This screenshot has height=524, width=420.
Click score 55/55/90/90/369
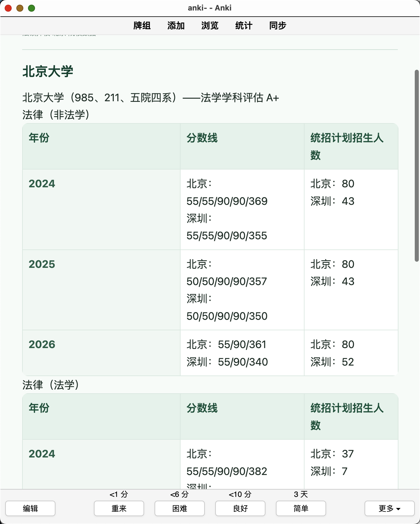(227, 201)
